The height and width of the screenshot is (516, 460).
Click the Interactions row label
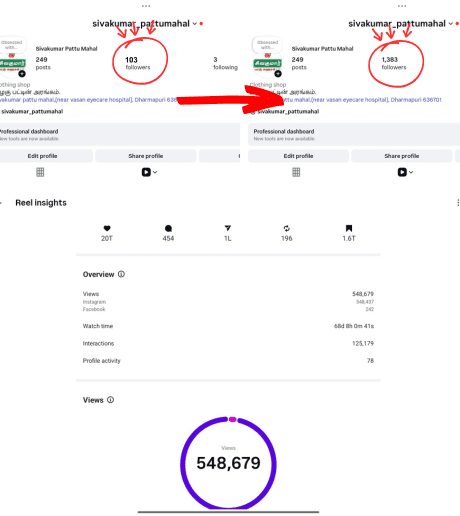pos(98,343)
